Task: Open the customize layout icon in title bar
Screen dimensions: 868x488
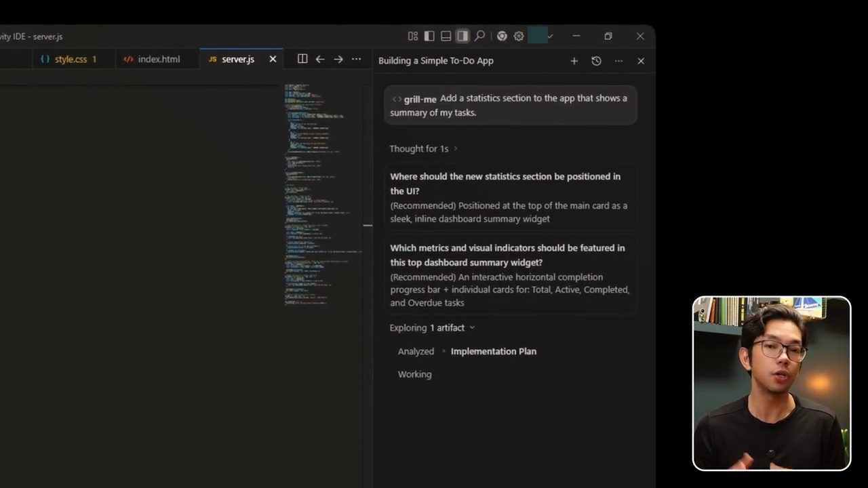Action: click(x=413, y=36)
